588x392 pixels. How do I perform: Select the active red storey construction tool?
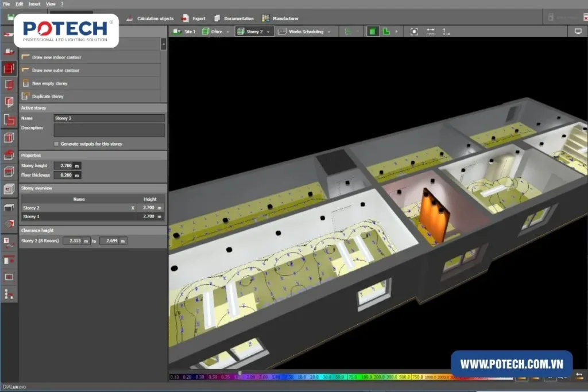point(9,68)
